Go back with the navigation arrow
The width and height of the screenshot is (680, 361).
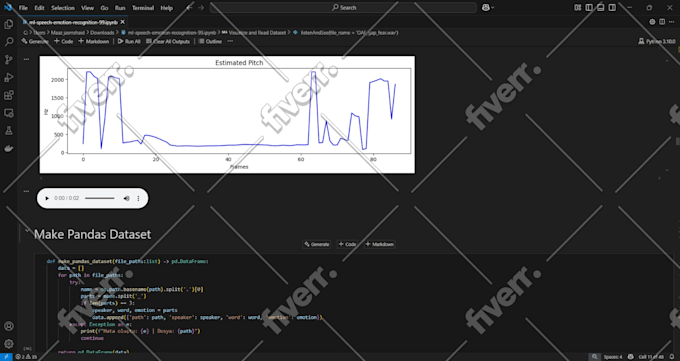[189, 8]
